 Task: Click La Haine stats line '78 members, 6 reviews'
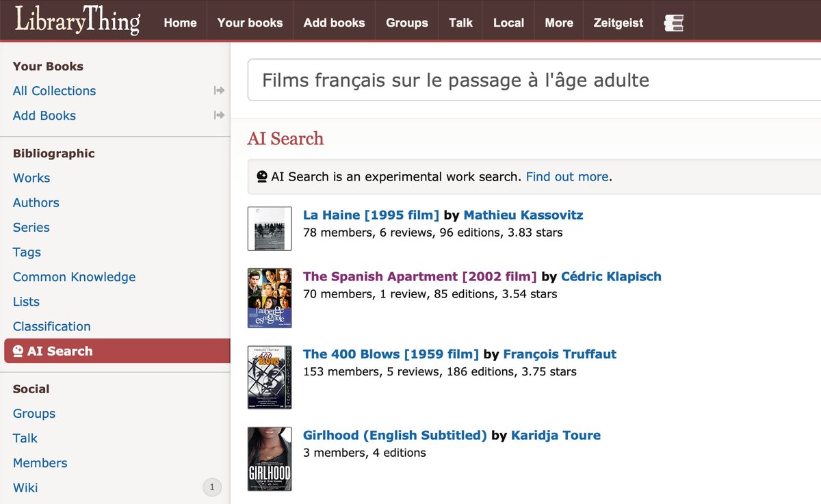[433, 233]
